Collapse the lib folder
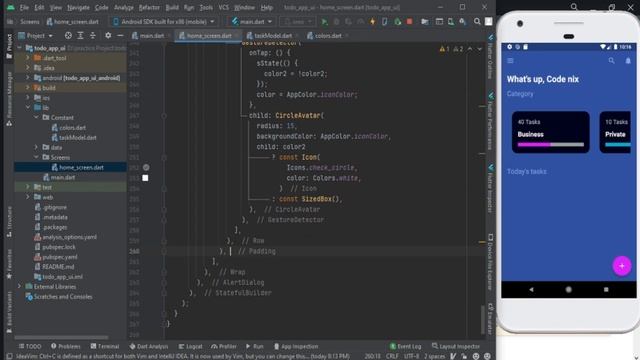Viewport: 640px width, 360px height. tap(28, 108)
